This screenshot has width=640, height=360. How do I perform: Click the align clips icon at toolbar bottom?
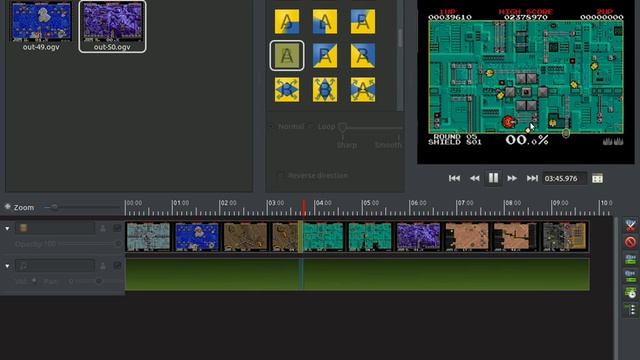click(630, 309)
